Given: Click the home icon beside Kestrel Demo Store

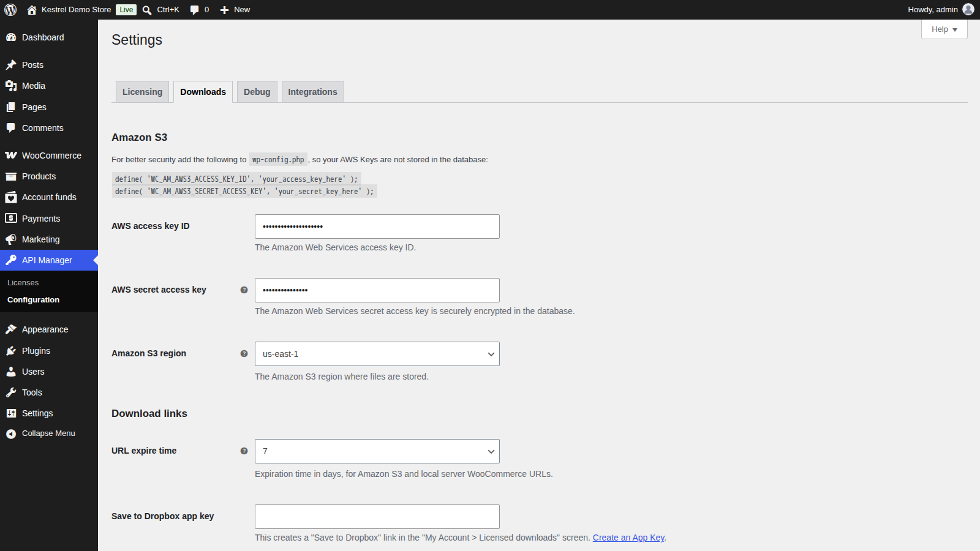Looking at the screenshot, I should tap(32, 10).
